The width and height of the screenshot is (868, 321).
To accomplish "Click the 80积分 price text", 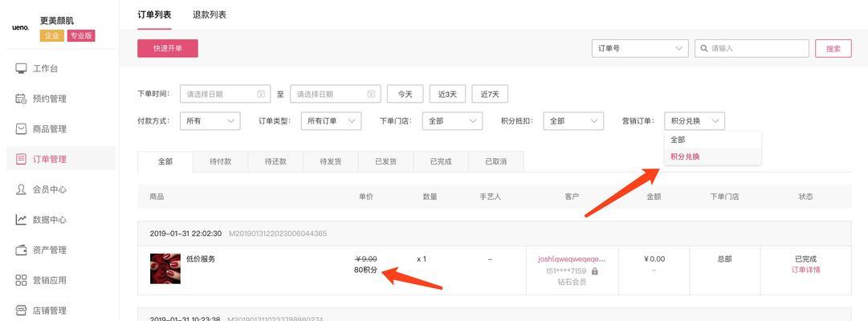I will coord(365,270).
